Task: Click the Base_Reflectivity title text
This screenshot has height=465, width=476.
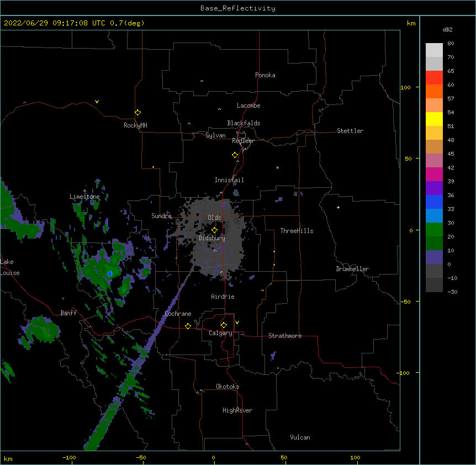Action: coord(238,8)
